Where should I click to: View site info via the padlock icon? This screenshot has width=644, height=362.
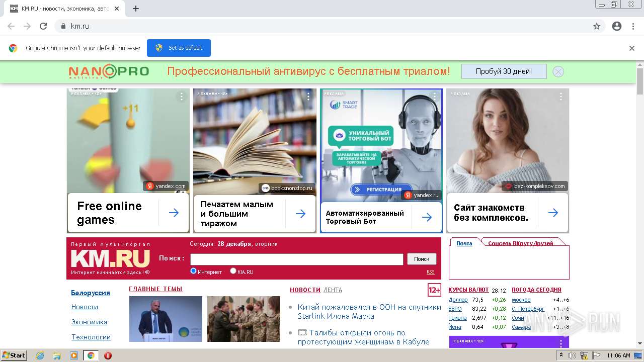click(63, 26)
